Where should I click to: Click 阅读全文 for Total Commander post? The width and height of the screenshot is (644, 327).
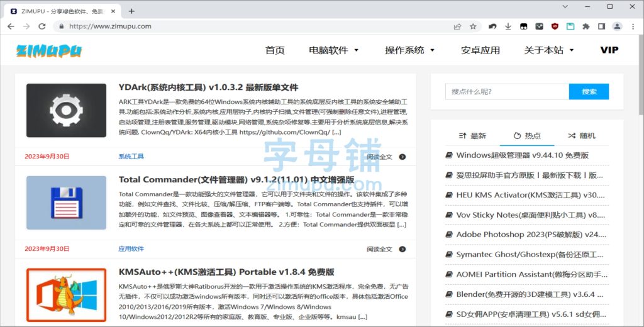tap(379, 250)
